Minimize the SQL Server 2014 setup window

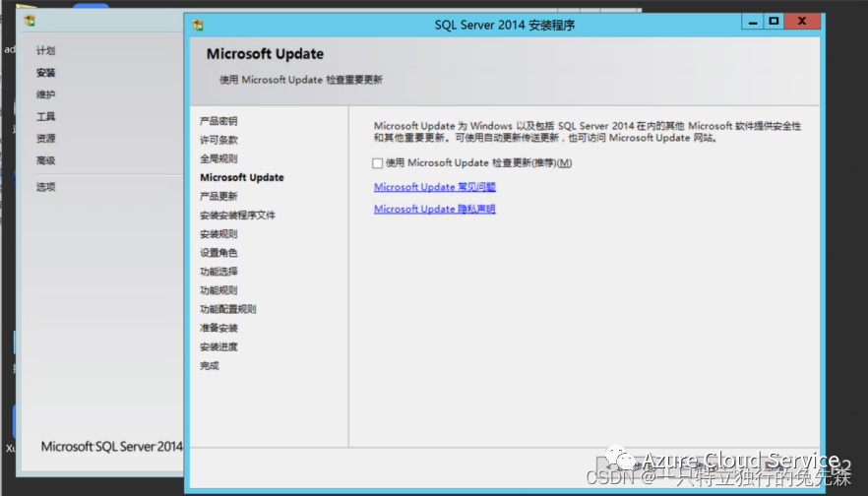click(x=752, y=22)
